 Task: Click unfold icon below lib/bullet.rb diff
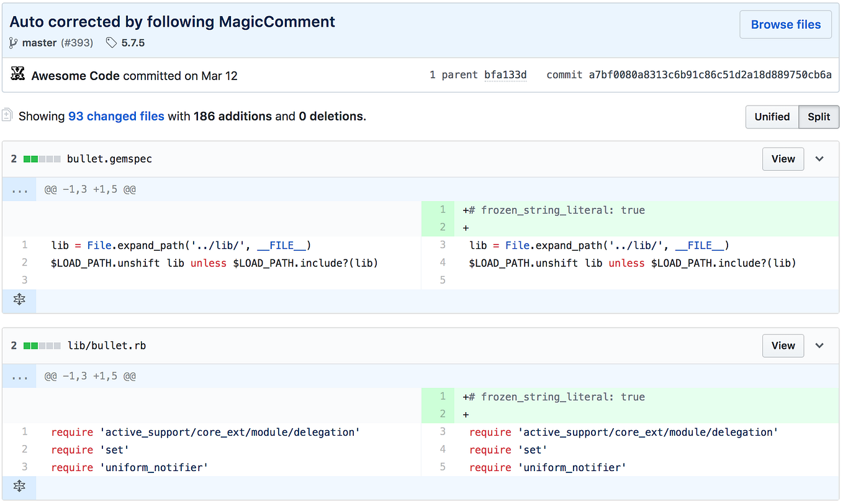coord(19,486)
